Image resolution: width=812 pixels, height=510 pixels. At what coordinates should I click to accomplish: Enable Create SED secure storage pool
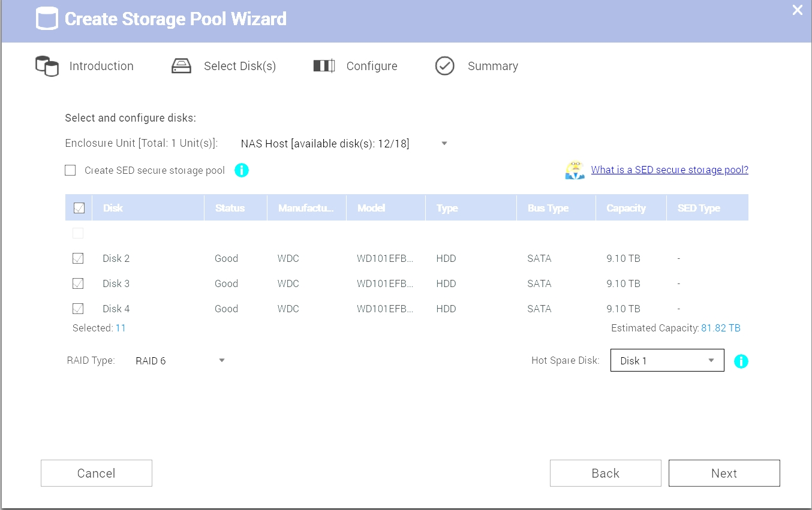[70, 170]
